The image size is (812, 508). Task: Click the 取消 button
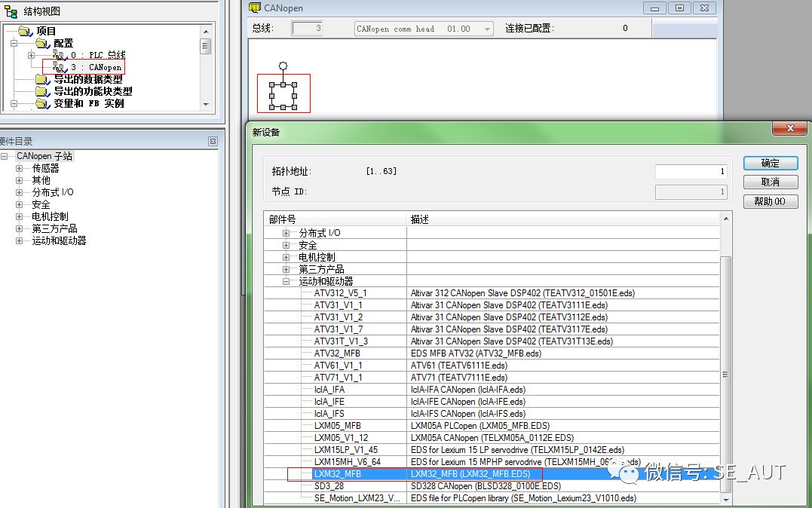[771, 182]
